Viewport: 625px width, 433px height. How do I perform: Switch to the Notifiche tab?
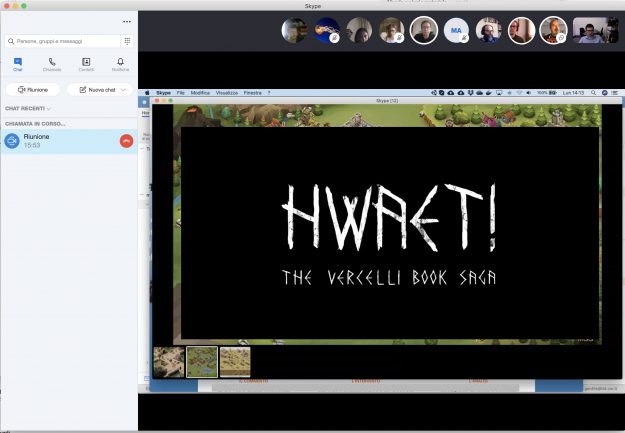120,64
